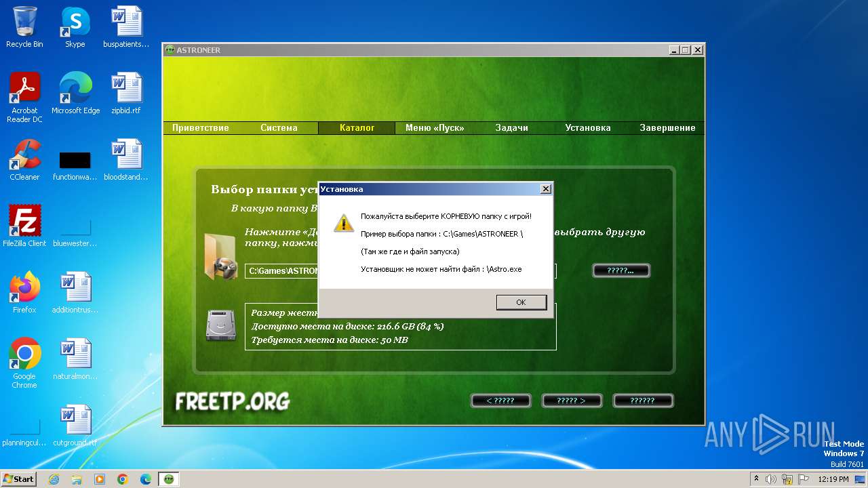Viewport: 868px width, 488px height.
Task: Select functionwa desktop file
Action: [x=75, y=166]
